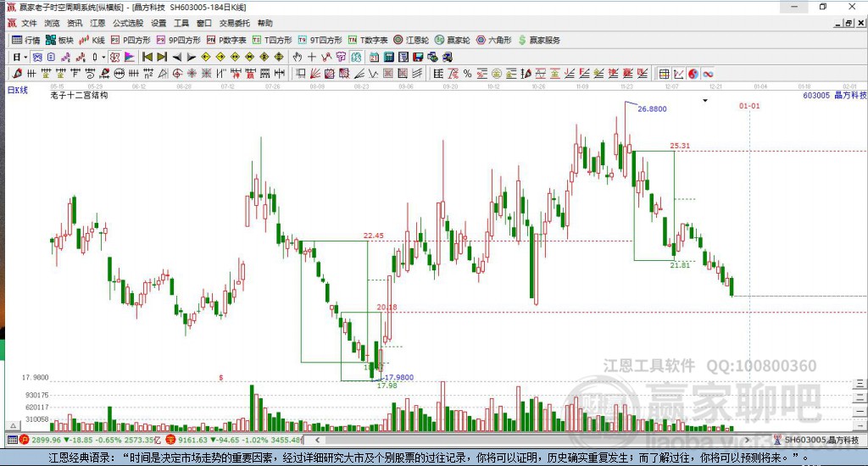Viewport: 868px width, 466px height.
Task: Click the 日K线 label
Action: 18,90
